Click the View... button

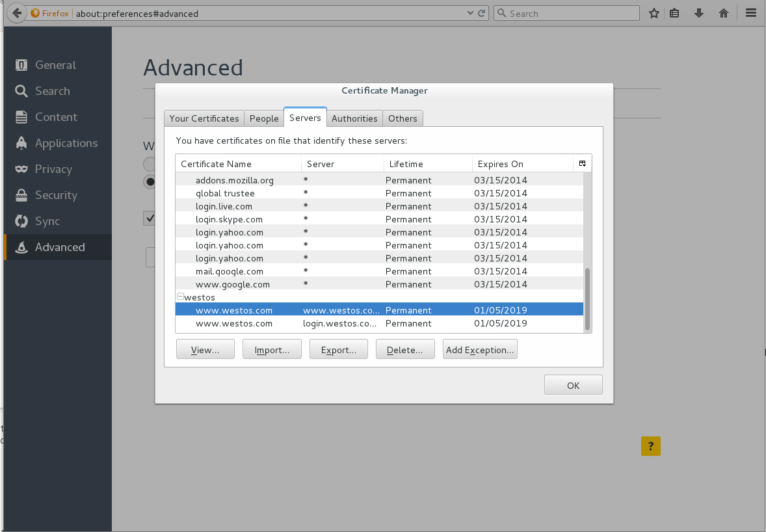tap(205, 350)
